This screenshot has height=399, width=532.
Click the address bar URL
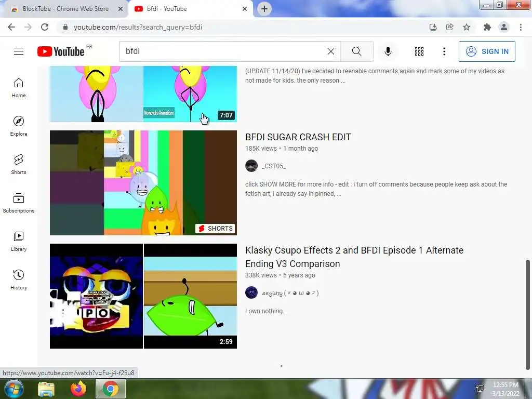(138, 27)
